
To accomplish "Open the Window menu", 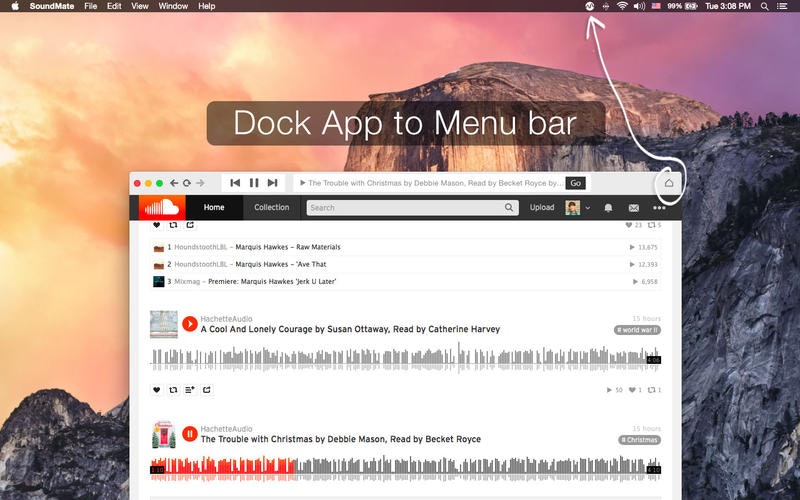I will (x=173, y=6).
